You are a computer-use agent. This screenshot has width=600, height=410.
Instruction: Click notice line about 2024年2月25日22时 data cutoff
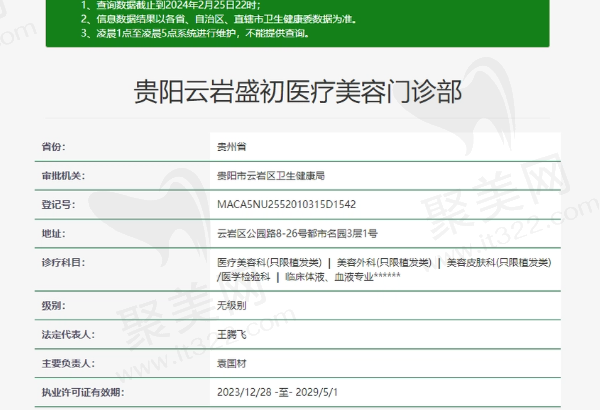171,5
